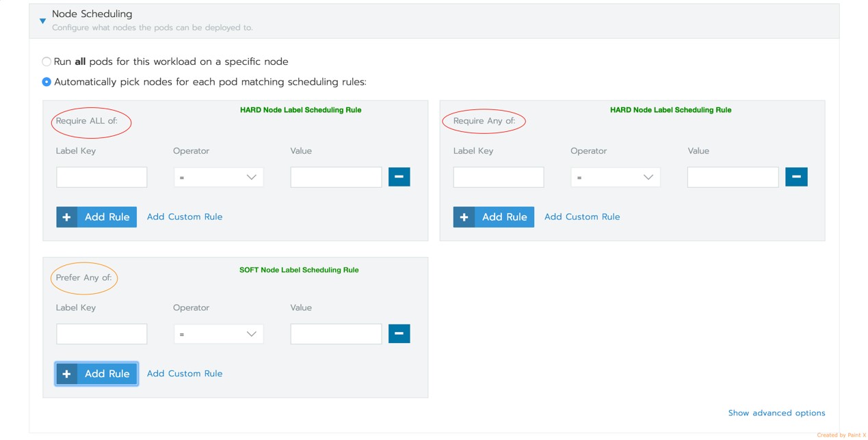The image size is (868, 440).
Task: Click plus icon in 'Require ALL of' Add Rule
Action: click(66, 217)
